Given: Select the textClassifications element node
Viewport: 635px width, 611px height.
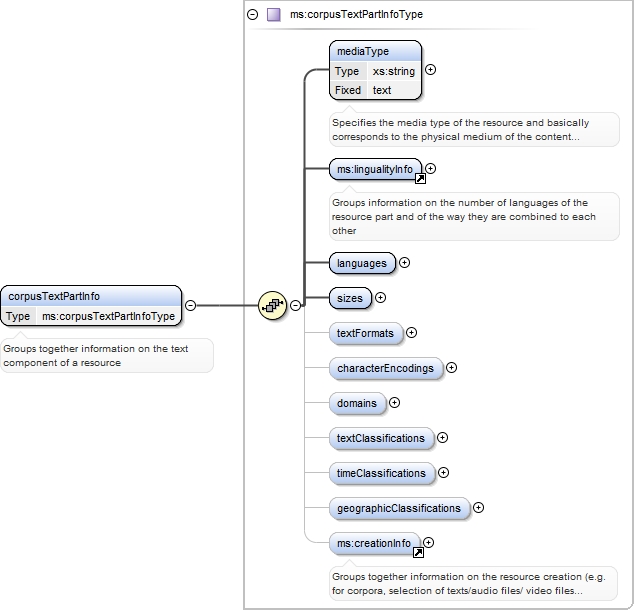Looking at the screenshot, I should click(x=381, y=438).
